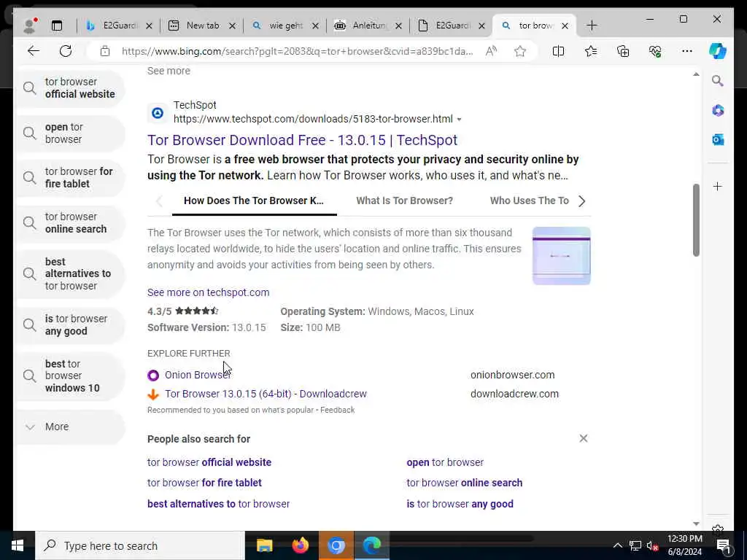Click 'open tor browser' in People also search
Viewport: 747px width, 560px height.
point(445,462)
